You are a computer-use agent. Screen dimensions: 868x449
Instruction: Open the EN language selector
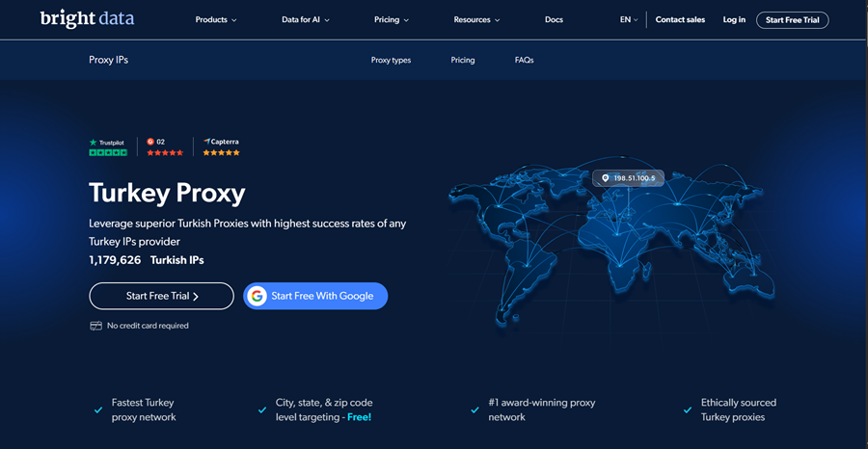coord(629,20)
